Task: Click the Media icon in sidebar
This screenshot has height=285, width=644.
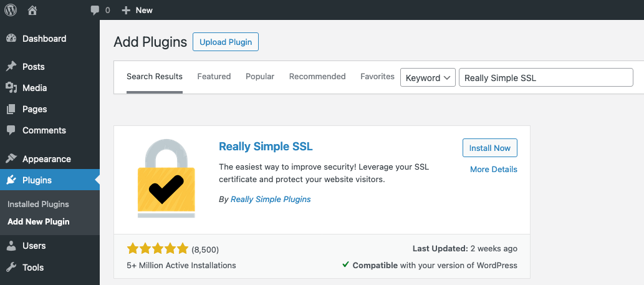Action: pos(11,88)
